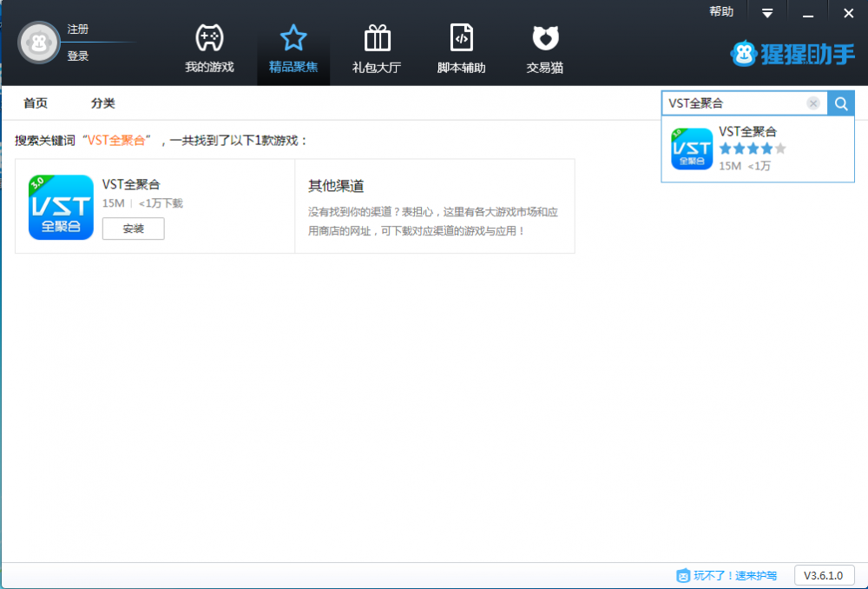Click orange VST全聚合 keyword text

pos(116,141)
